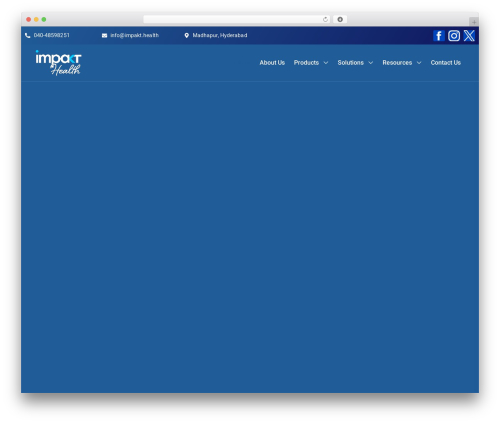Expand the Resources dropdown chevron

[419, 63]
